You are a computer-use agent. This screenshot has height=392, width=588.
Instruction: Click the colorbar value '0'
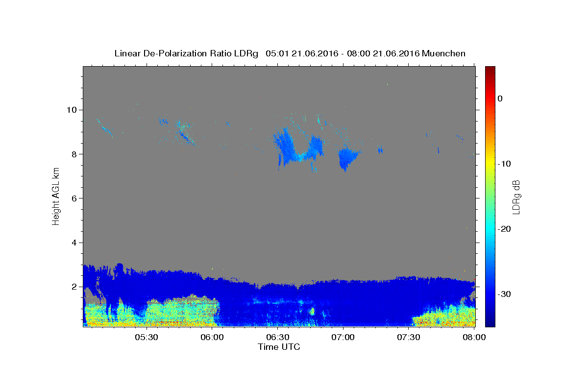tap(500, 98)
